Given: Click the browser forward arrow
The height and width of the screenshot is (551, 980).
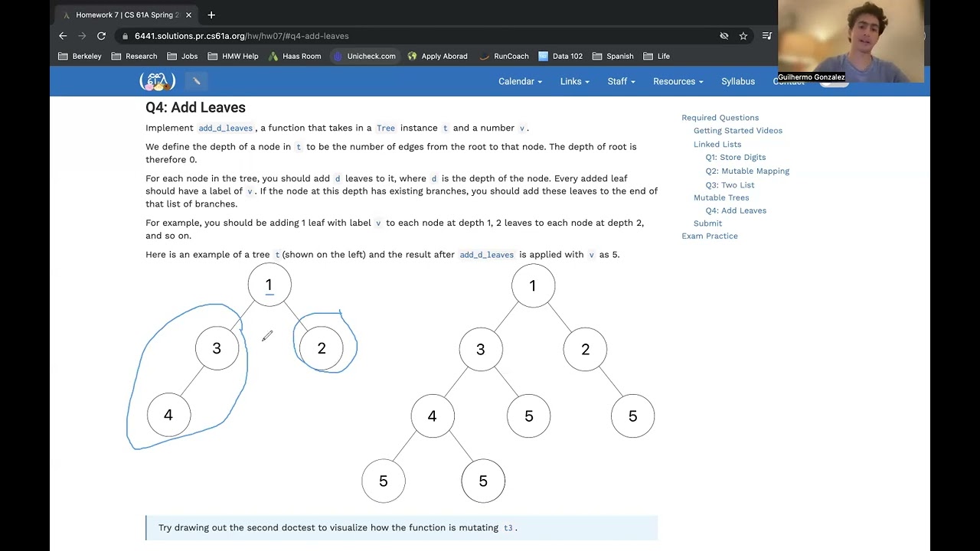Looking at the screenshot, I should 82,36.
